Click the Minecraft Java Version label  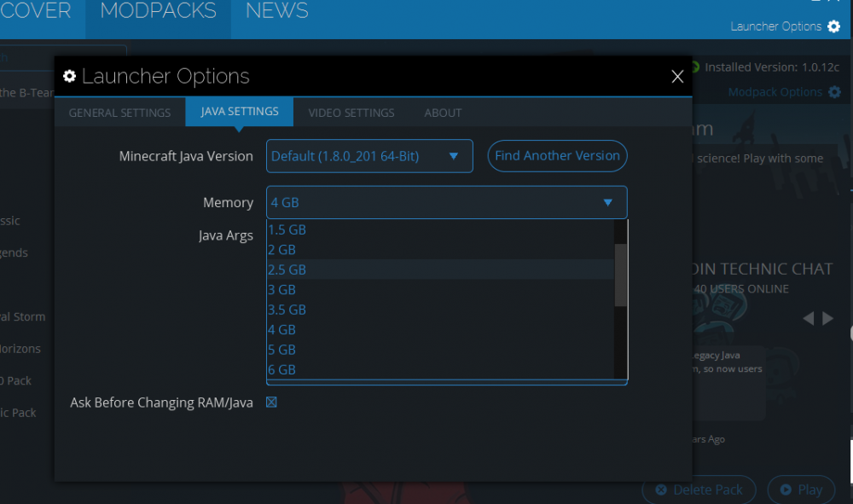[186, 157]
